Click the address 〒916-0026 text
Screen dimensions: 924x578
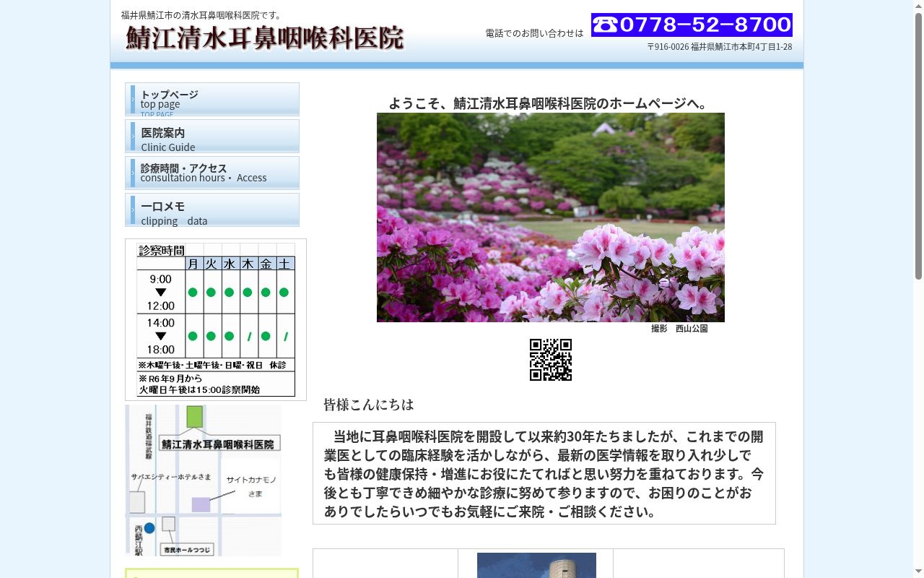point(720,47)
